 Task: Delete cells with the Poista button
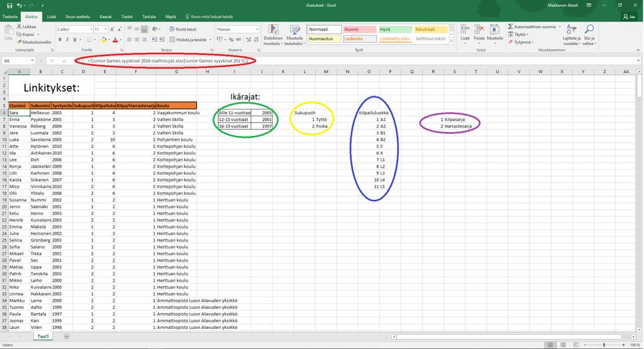point(479,33)
